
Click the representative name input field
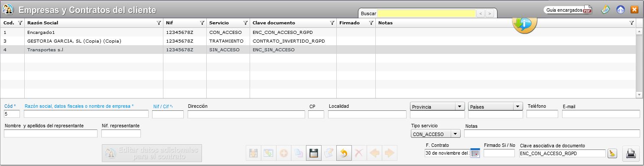51,133
